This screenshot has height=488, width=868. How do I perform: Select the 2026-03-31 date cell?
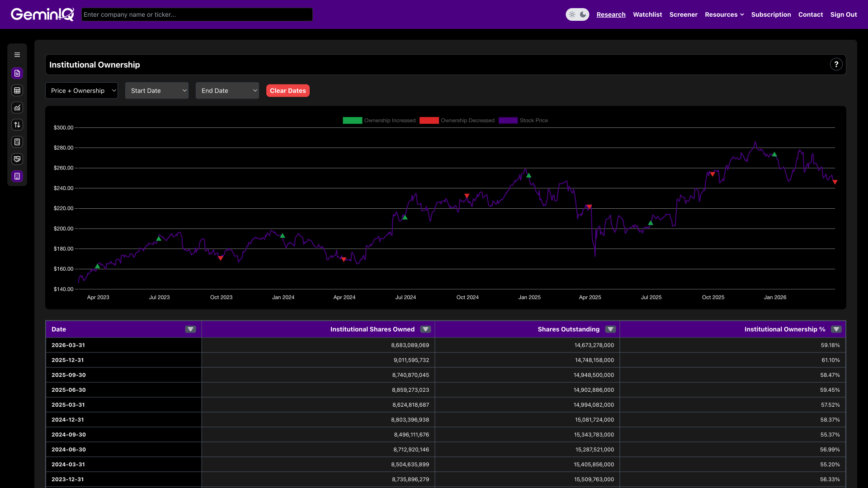[x=123, y=345]
